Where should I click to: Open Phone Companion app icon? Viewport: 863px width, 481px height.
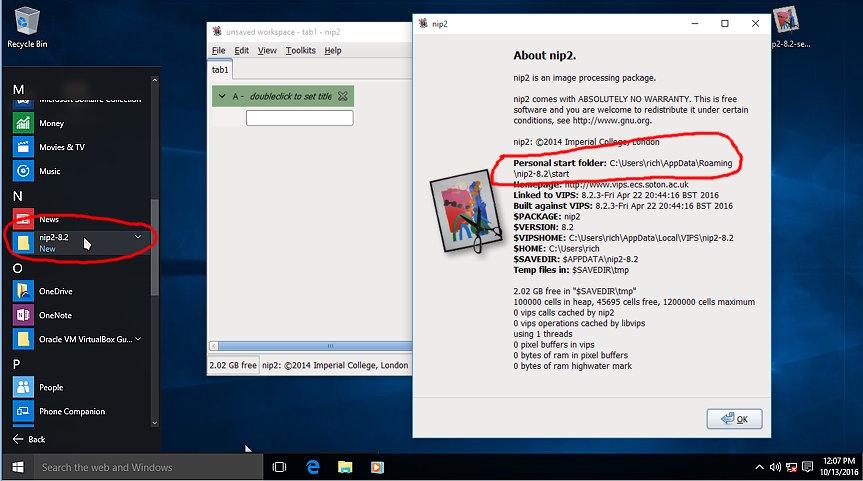(23, 411)
